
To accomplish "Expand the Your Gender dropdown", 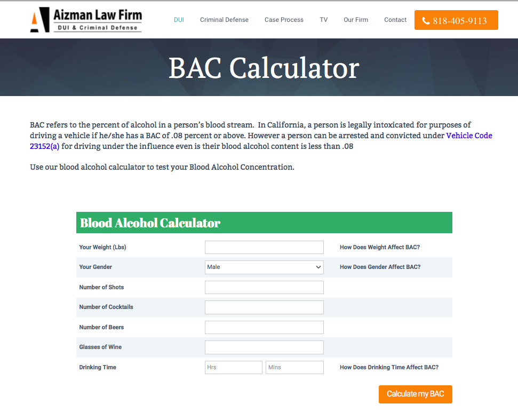I will click(264, 267).
